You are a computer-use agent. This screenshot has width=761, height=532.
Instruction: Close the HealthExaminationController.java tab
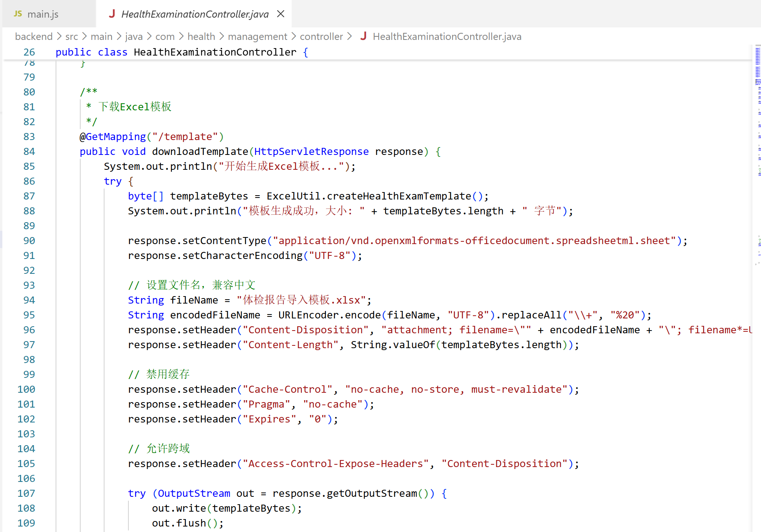[x=280, y=14]
